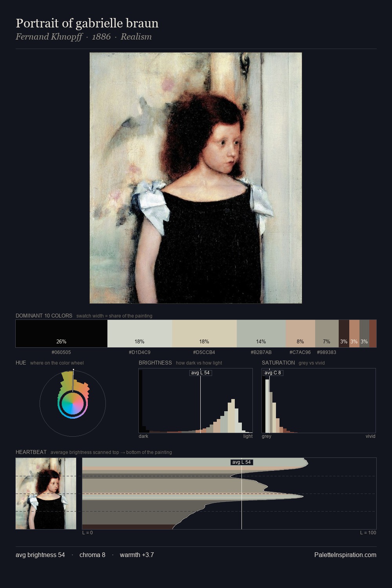
Task: Click the 'chroma 8' footer stat
Action: 93,555
